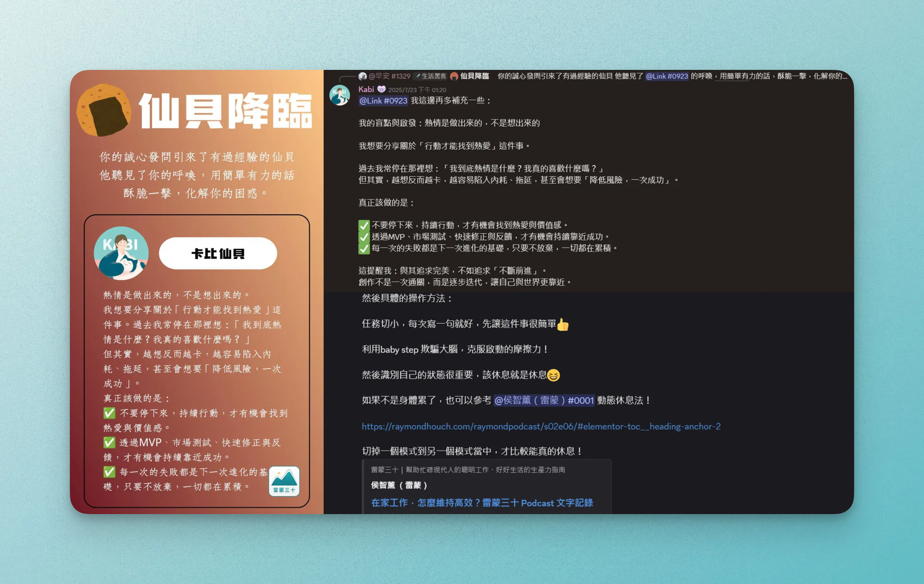Viewport: 924px width, 584px height.
Task: Click the heart badge next to Kabi's name
Action: pos(381,89)
